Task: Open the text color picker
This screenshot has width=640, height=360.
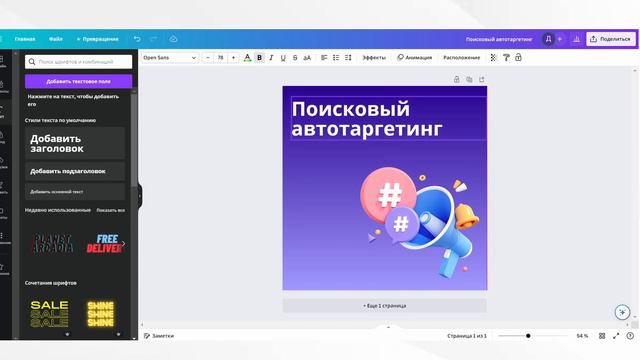Action: [x=247, y=58]
